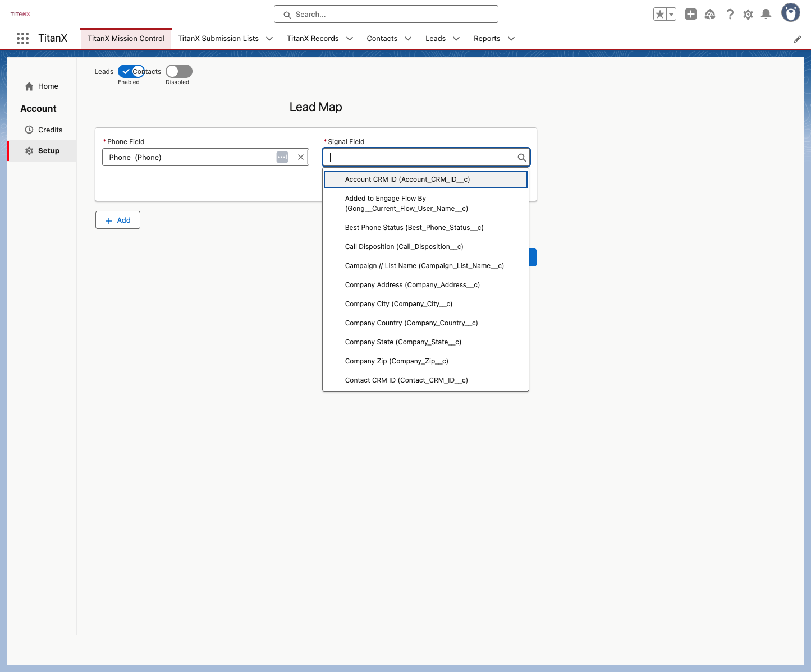Screen dimensions: 811x672
Task: Toggle the Leads switch off
Action: [x=131, y=71]
